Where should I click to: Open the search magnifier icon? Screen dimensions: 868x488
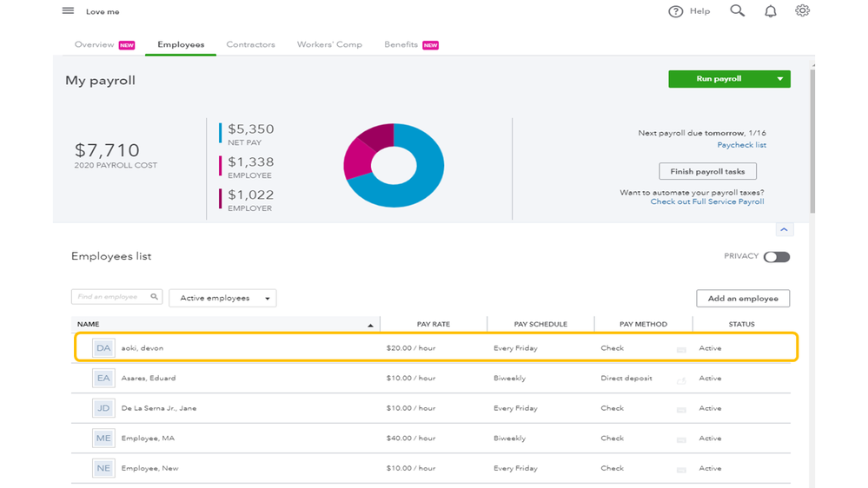point(737,11)
